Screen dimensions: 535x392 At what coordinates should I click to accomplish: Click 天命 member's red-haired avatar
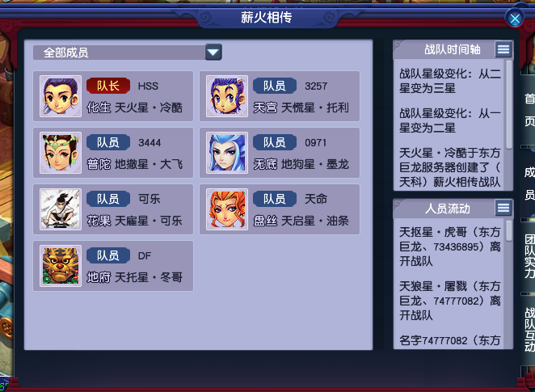pyautogui.click(x=227, y=209)
